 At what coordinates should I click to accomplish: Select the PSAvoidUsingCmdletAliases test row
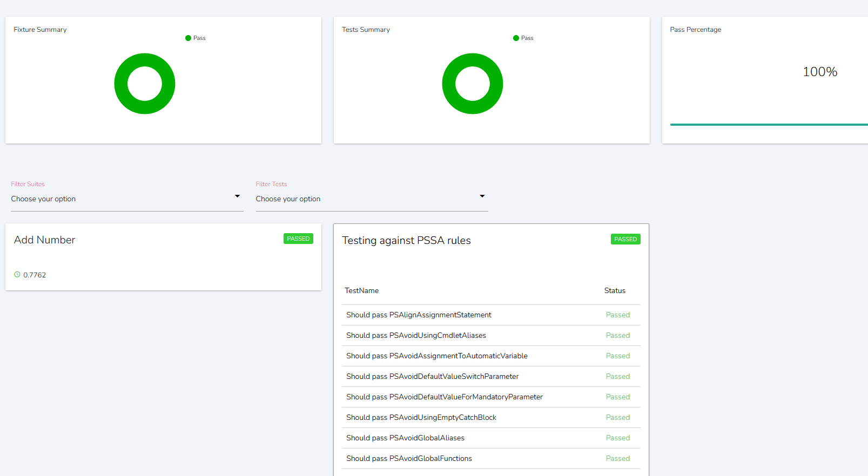coord(416,336)
